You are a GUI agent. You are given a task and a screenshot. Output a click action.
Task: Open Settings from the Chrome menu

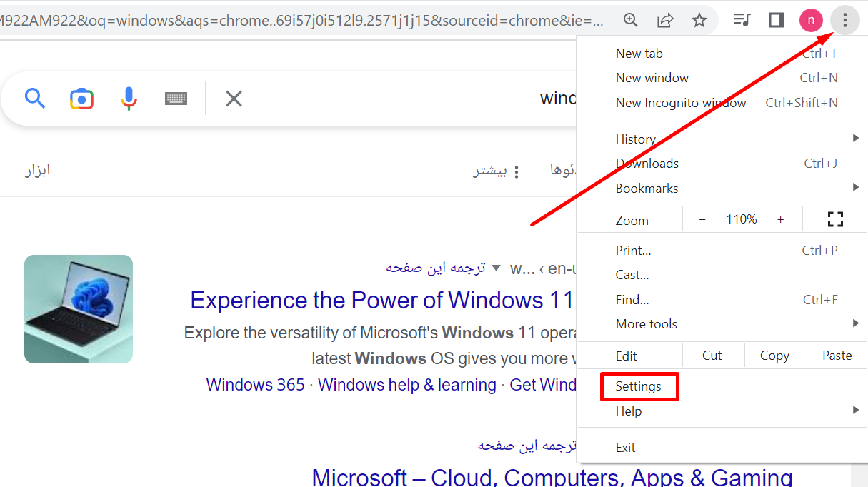[639, 386]
